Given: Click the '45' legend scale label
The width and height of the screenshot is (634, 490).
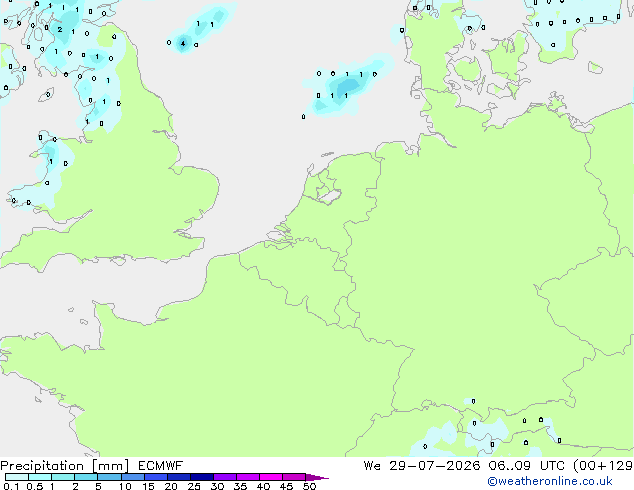Looking at the screenshot, I should pyautogui.click(x=286, y=486).
